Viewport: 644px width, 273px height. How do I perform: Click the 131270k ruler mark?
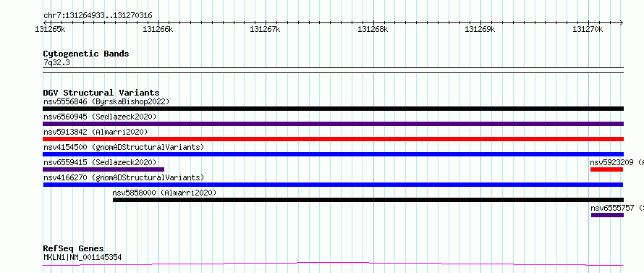[x=588, y=29]
